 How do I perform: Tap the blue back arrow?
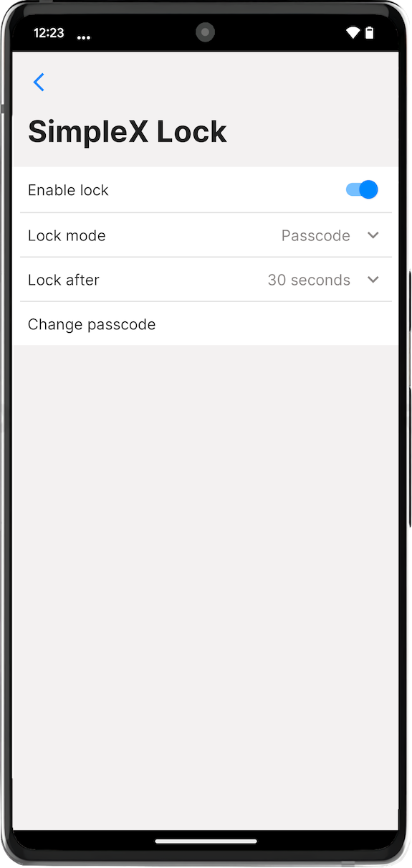39,82
